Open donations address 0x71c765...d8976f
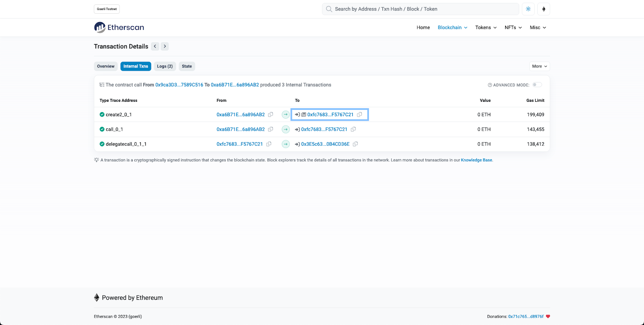 click(526, 317)
